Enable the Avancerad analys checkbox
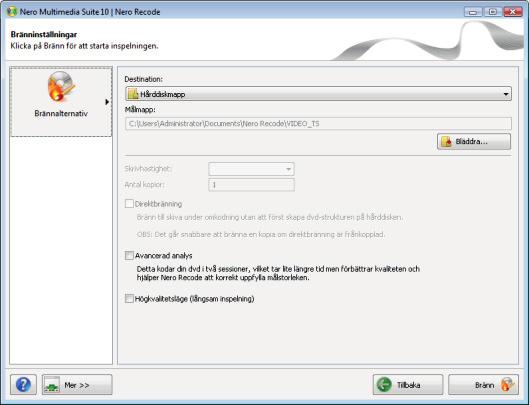This screenshot has height=405, width=529. 129,255
